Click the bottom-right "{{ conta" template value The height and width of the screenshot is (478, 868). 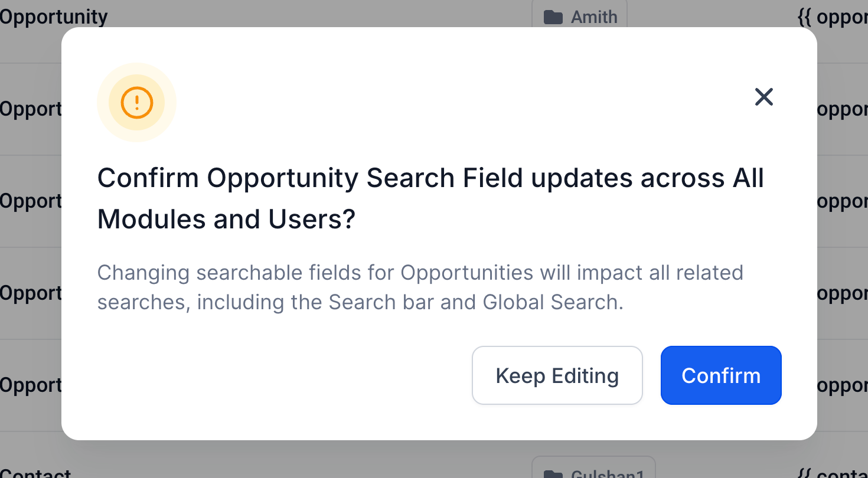pos(833,474)
